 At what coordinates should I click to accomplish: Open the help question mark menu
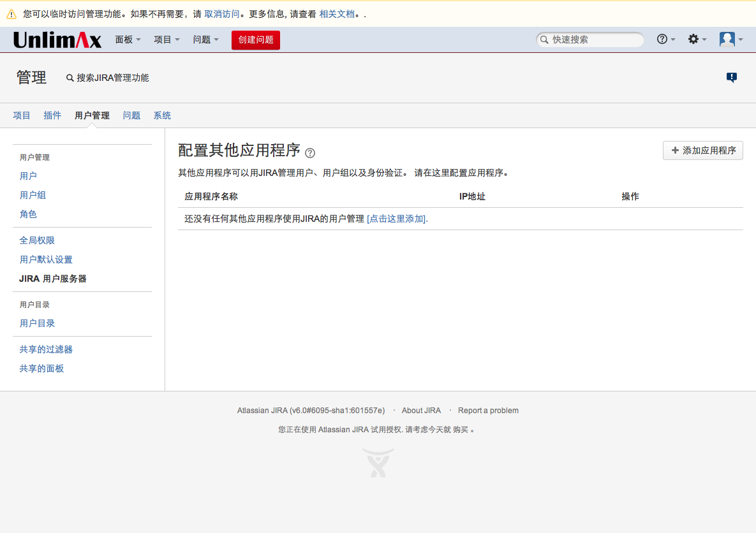pos(665,40)
